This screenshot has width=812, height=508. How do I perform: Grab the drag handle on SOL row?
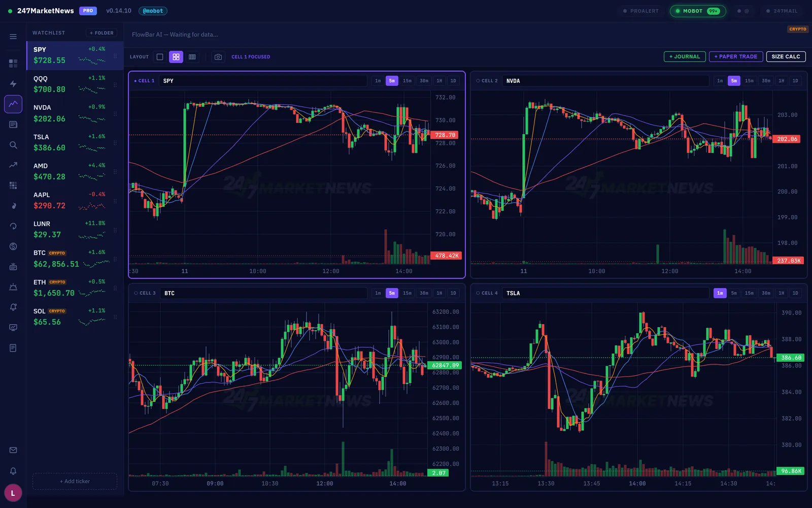(x=115, y=317)
